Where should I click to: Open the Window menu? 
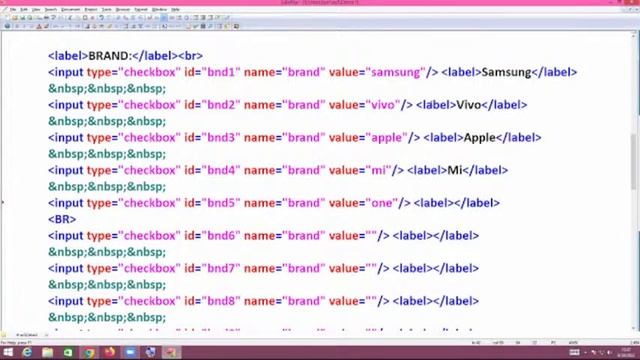(159, 9)
